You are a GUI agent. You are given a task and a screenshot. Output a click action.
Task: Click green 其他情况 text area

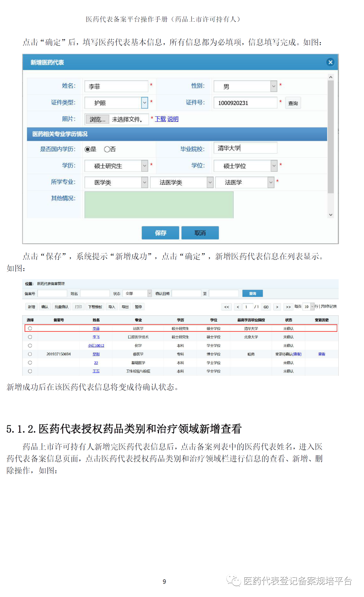click(159, 205)
